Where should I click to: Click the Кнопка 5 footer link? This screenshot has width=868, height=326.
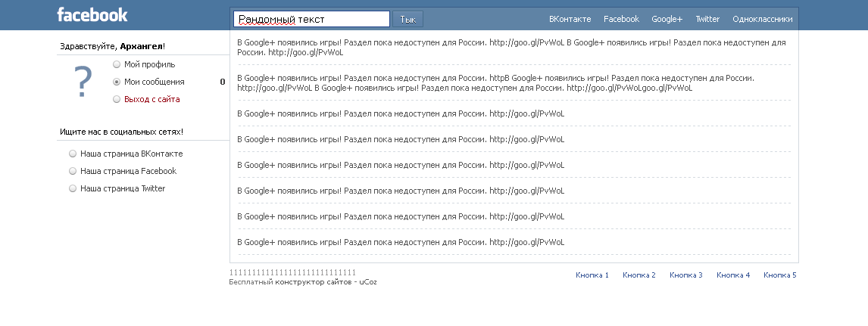pos(780,275)
